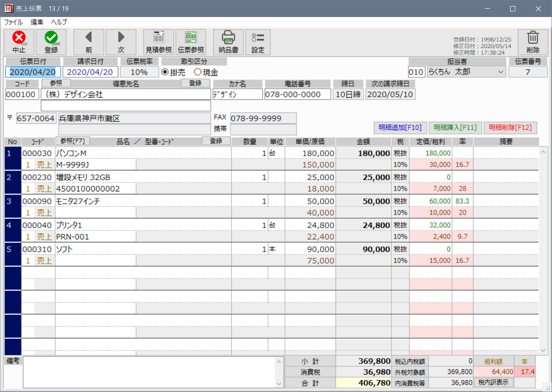Click the 電話番号 field 078-000-0000

coord(298,94)
